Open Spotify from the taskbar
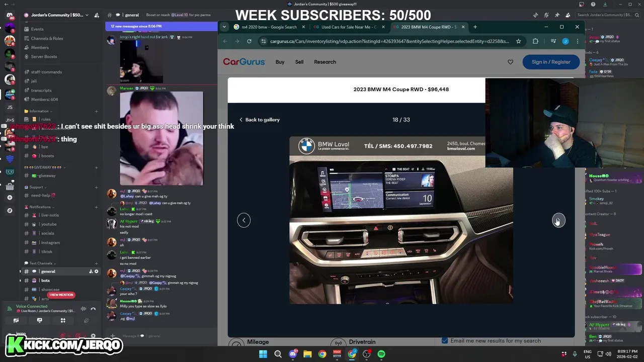Image resolution: width=644 pixels, height=362 pixels. [381, 354]
